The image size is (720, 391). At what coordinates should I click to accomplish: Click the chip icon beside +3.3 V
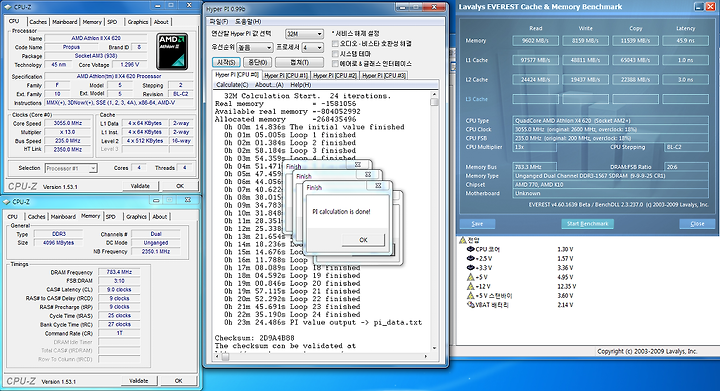470,268
